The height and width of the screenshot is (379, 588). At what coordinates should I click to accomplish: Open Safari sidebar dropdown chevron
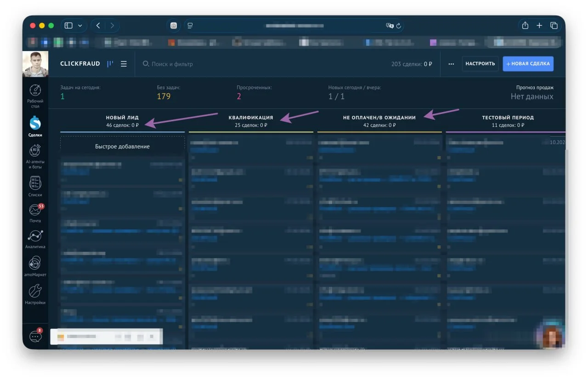tap(80, 26)
